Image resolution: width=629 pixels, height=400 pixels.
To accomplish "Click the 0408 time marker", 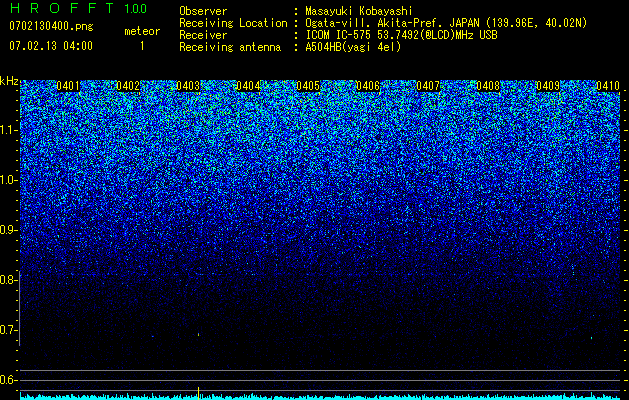I will coord(488,86).
